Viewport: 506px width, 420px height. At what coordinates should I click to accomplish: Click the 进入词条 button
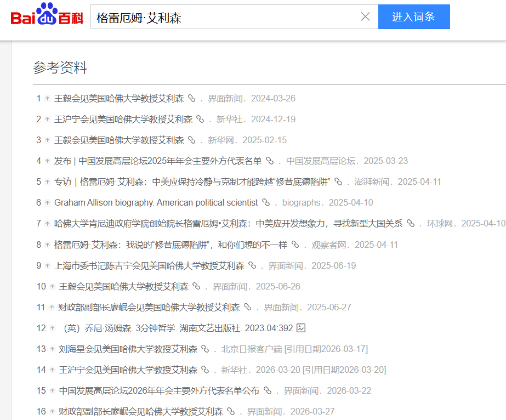point(414,17)
